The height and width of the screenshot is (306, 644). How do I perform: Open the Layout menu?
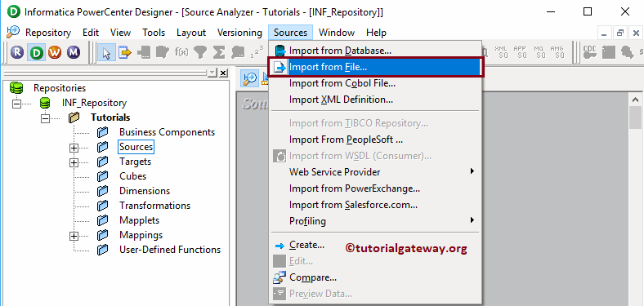pyautogui.click(x=191, y=33)
